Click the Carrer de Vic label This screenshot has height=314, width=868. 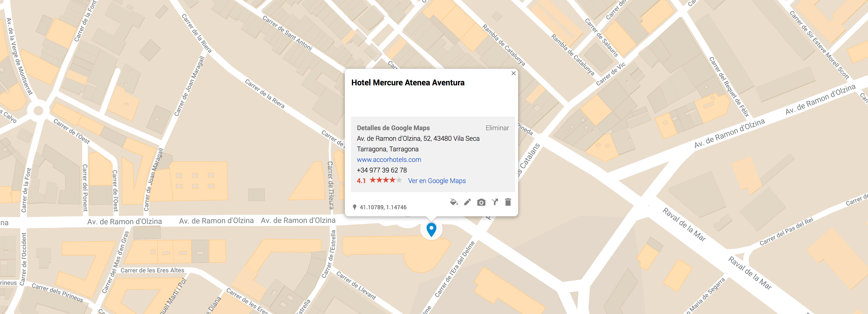pos(611,74)
